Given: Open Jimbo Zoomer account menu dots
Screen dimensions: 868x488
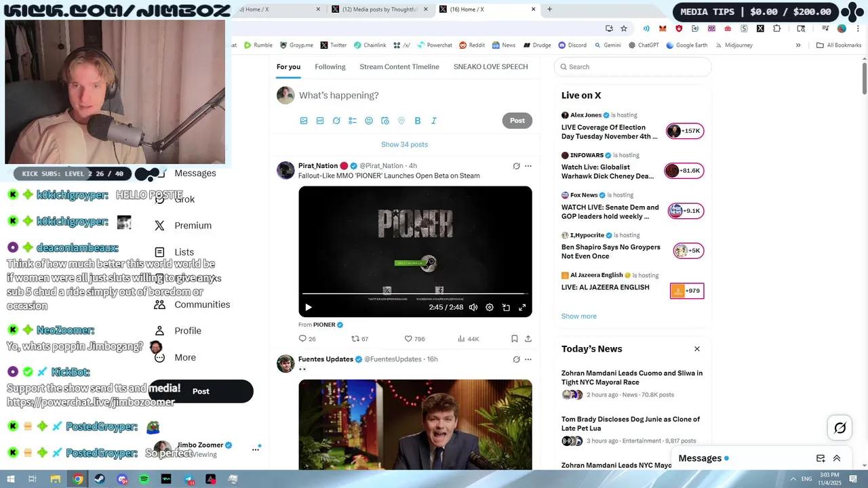Looking at the screenshot, I should point(256,449).
